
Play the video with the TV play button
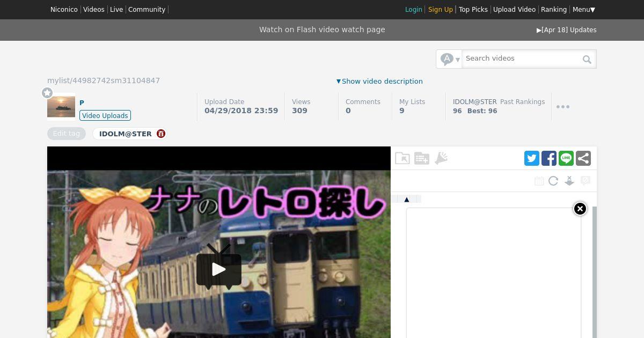pyautogui.click(x=219, y=267)
